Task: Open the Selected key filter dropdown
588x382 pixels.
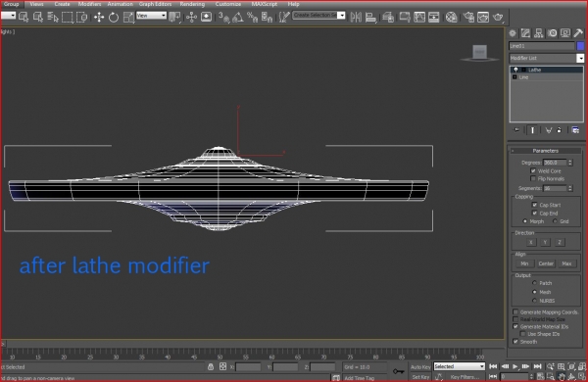Action: pyautogui.click(x=460, y=366)
